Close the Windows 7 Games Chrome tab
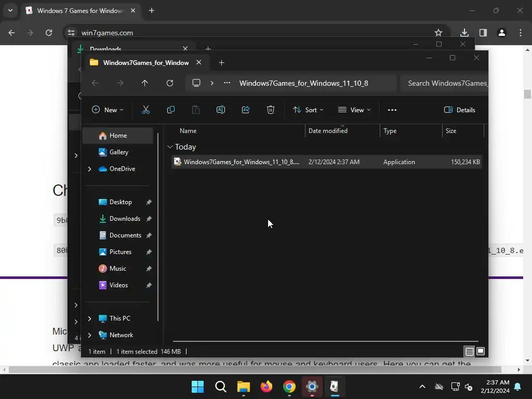This screenshot has height=399, width=532. 133,10
